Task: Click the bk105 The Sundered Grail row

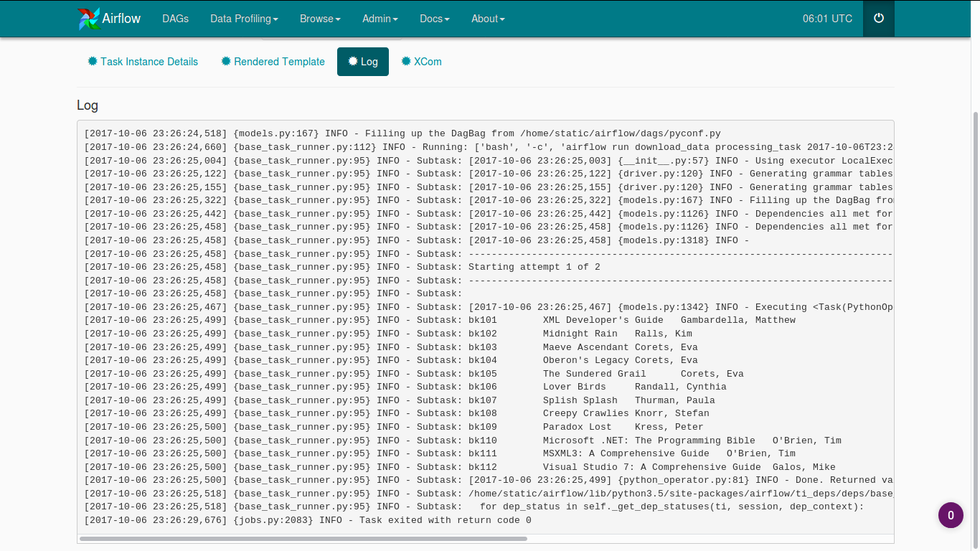Action: pyautogui.click(x=414, y=374)
